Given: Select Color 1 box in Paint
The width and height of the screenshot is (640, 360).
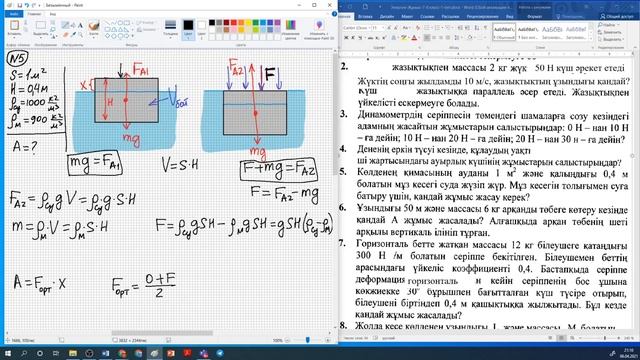Looking at the screenshot, I should coord(188,29).
